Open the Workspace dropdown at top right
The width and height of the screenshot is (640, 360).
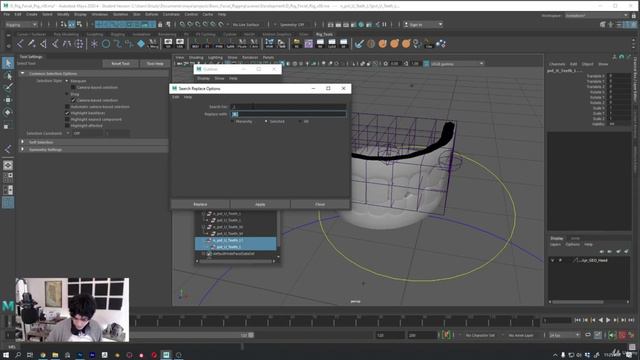click(x=596, y=16)
